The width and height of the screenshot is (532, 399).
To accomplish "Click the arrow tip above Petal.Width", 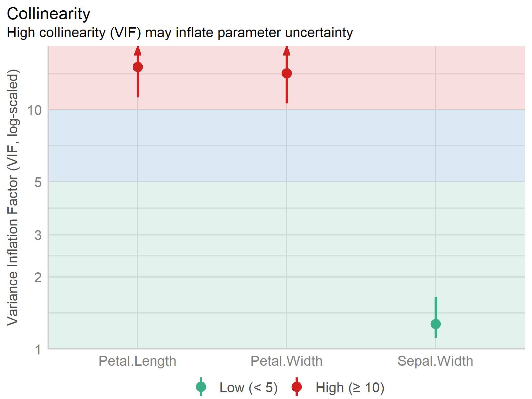I will [287, 50].
